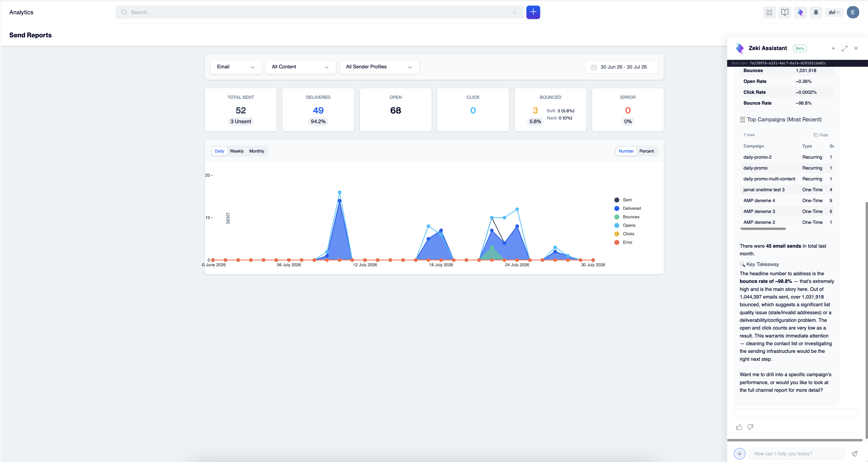Start a new Zeki Assistant chat
This screenshot has height=462, width=868.
point(833,48)
